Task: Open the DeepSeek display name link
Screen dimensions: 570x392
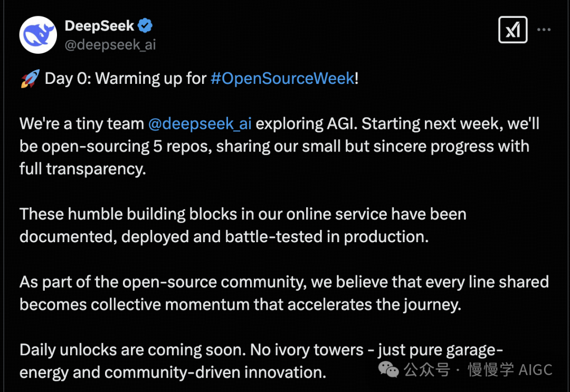Action: 99,25
